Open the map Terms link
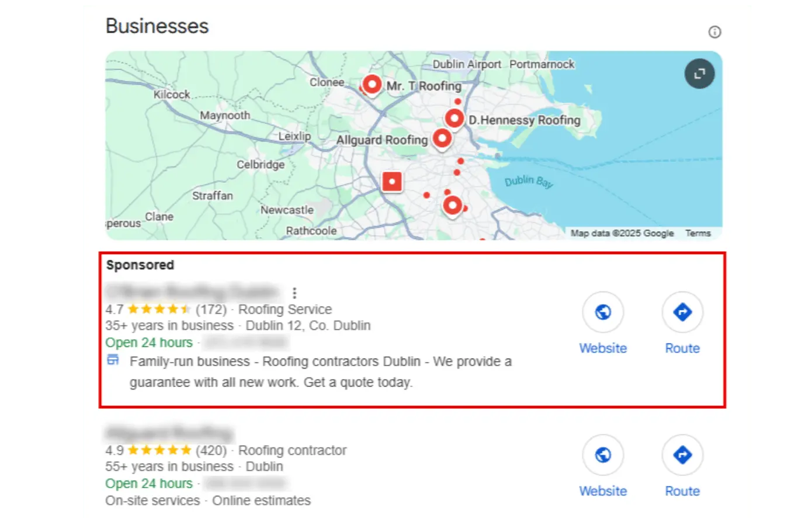 (698, 233)
